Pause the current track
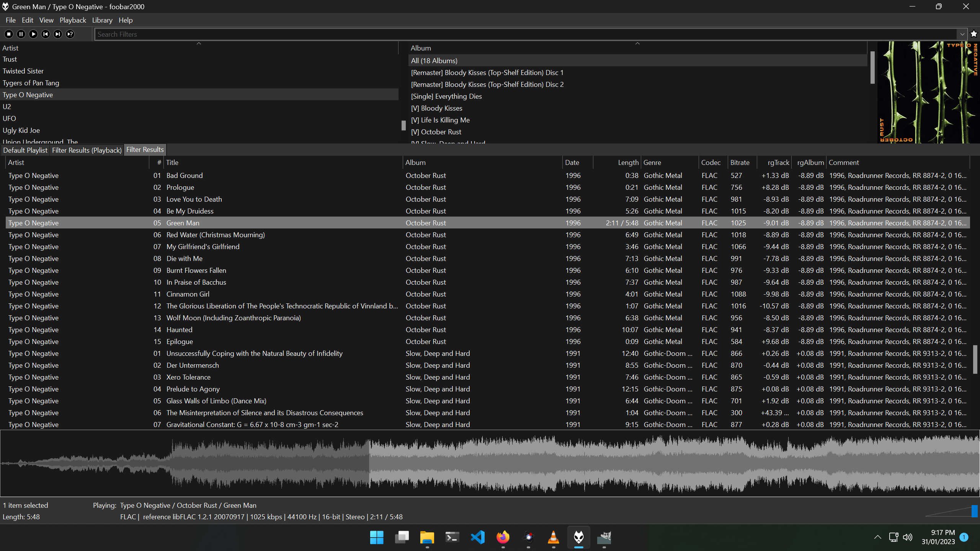The height and width of the screenshot is (551, 980). [x=21, y=34]
